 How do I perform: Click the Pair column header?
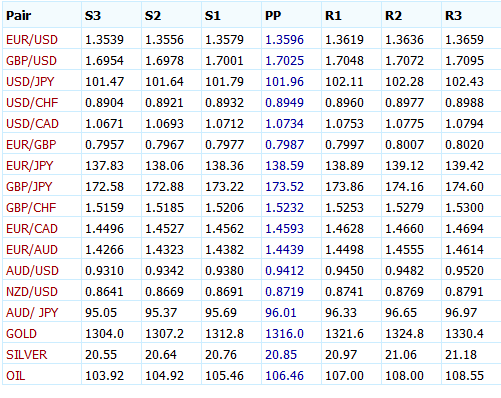click(19, 16)
